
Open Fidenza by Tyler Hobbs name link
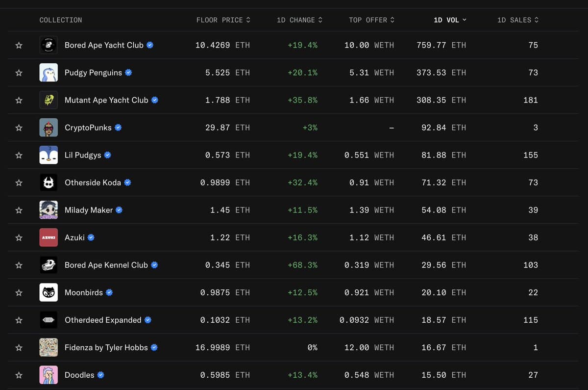point(106,347)
